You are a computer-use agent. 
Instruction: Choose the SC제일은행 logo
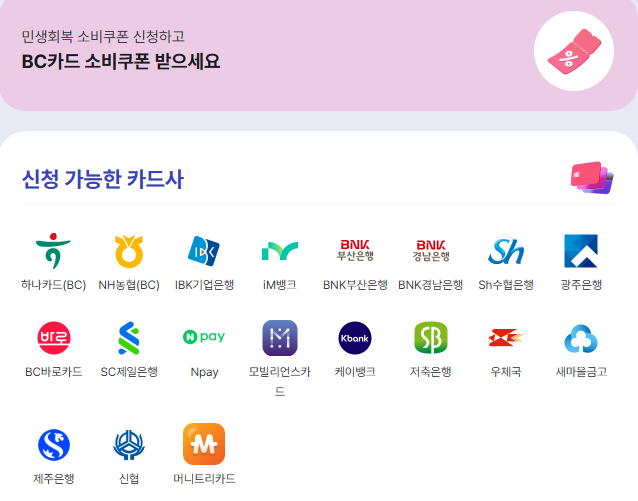point(129,338)
